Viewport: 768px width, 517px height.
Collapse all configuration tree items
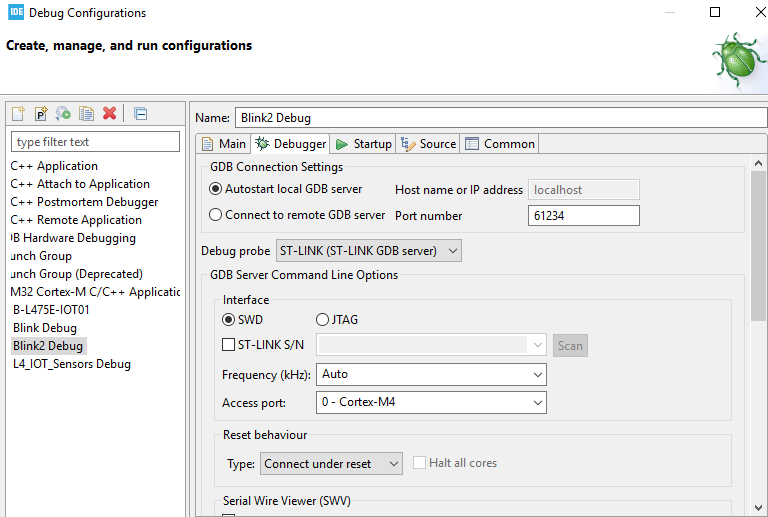pos(141,114)
